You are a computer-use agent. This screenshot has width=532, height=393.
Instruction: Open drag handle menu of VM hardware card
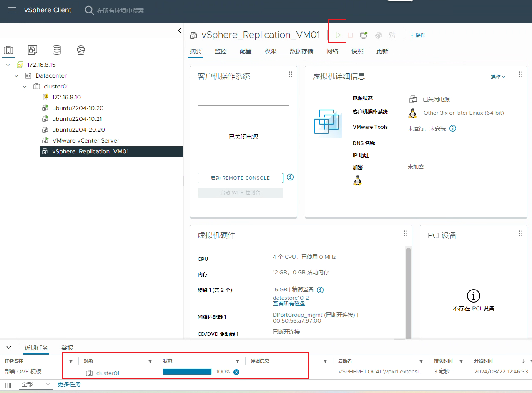pyautogui.click(x=405, y=233)
